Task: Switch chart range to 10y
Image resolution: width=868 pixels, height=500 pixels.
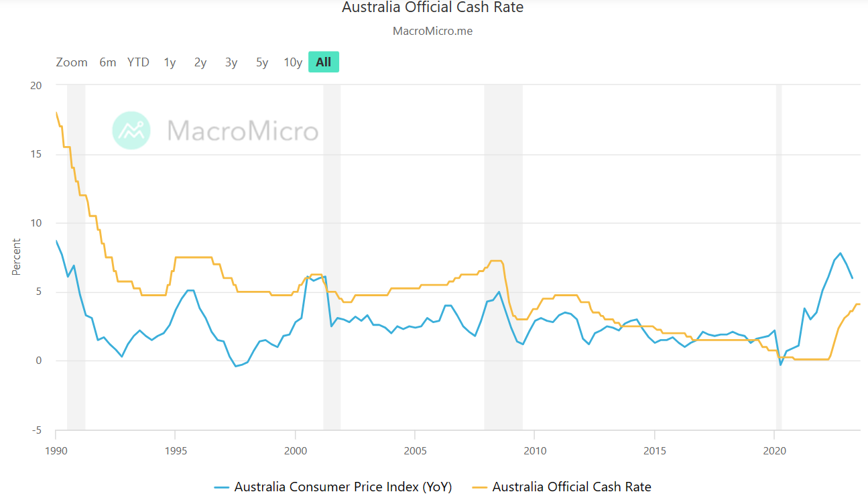Action: [x=293, y=62]
